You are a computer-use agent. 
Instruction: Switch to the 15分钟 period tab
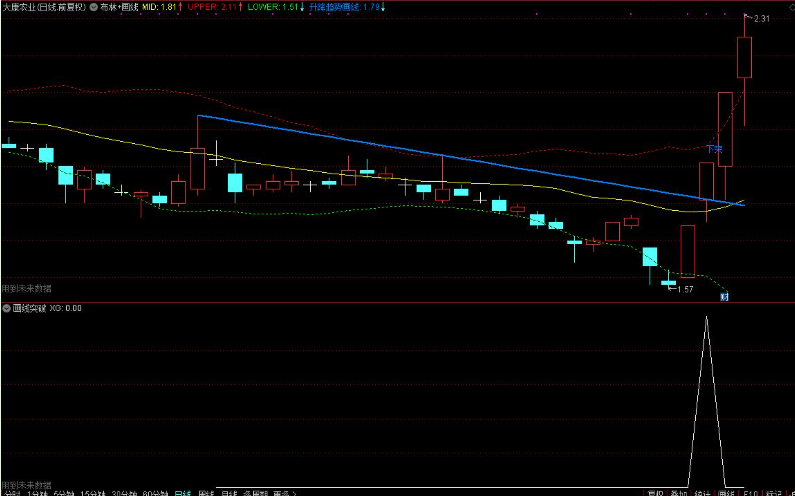[x=92, y=493]
